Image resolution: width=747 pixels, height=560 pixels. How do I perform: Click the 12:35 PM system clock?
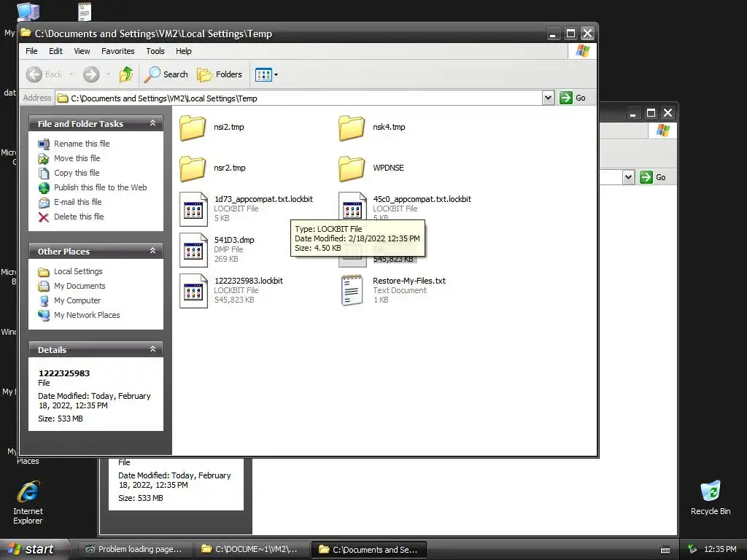(720, 549)
